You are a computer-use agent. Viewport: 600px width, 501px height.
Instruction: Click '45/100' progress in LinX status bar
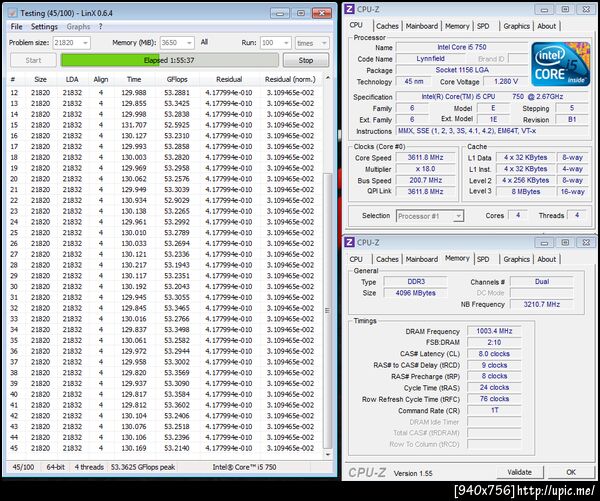coord(23,467)
